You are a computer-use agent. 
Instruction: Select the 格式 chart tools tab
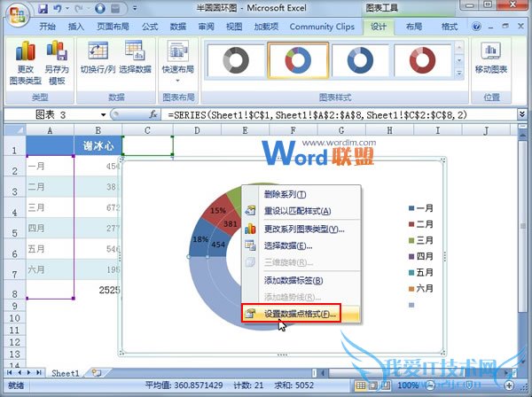coord(450,27)
